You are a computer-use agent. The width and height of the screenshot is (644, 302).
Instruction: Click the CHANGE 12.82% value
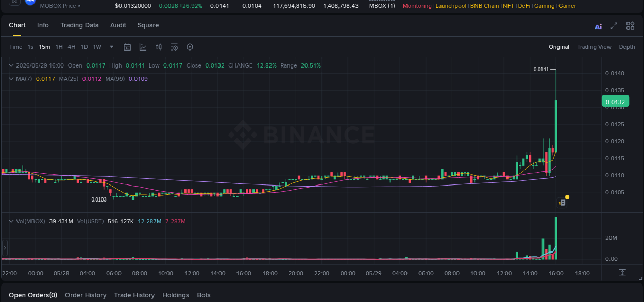coord(266,65)
